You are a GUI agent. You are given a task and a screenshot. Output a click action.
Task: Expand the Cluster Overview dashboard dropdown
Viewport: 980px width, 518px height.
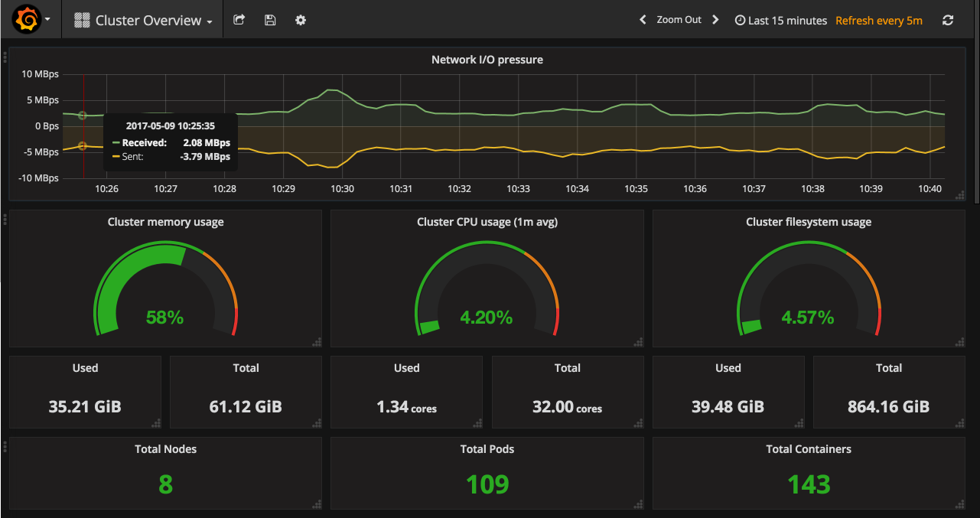click(x=142, y=21)
